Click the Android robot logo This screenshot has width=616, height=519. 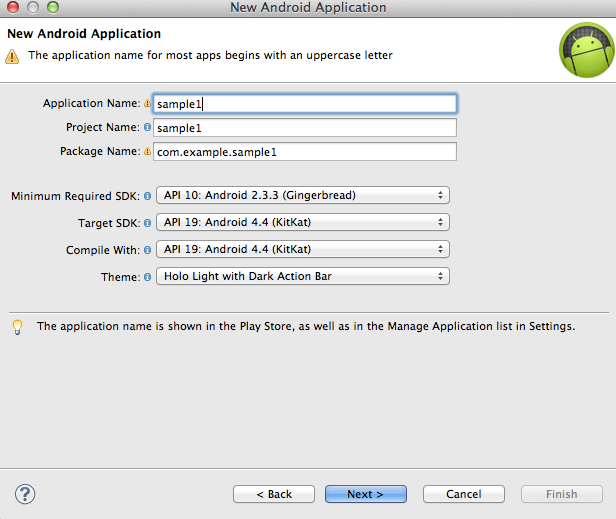coord(587,50)
